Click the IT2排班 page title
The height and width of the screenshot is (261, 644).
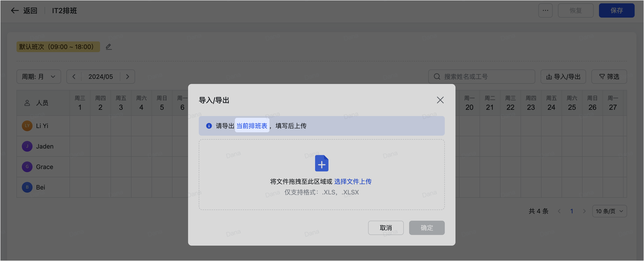pos(64,10)
